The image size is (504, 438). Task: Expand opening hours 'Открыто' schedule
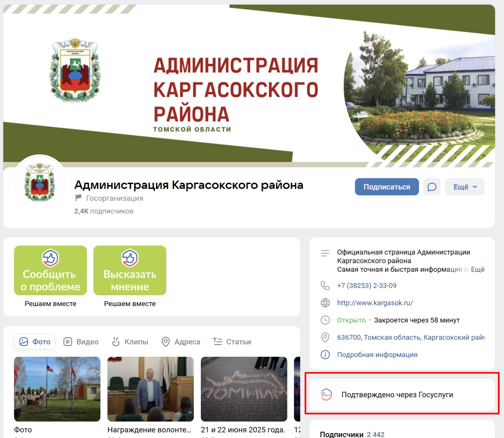click(351, 320)
